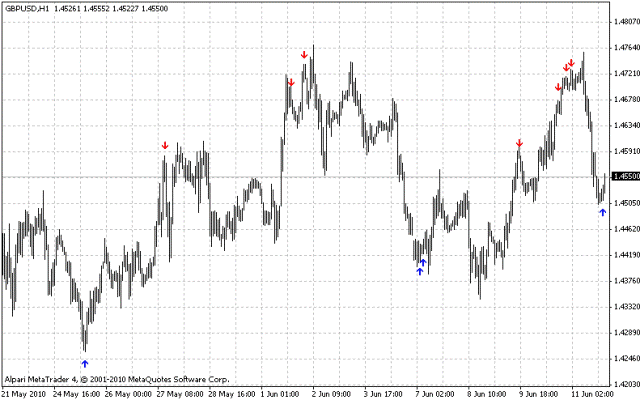
Task: Click the 11 Jun 02:00 time label
Action: [590, 393]
